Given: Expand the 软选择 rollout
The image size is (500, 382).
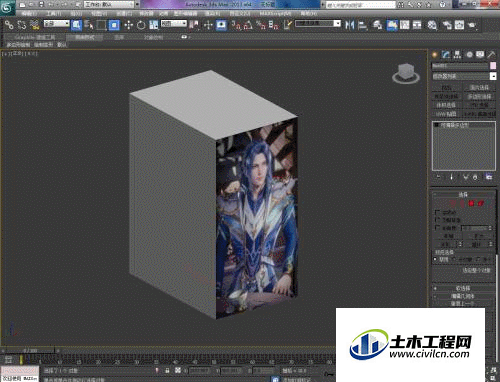Looking at the screenshot, I should [464, 288].
